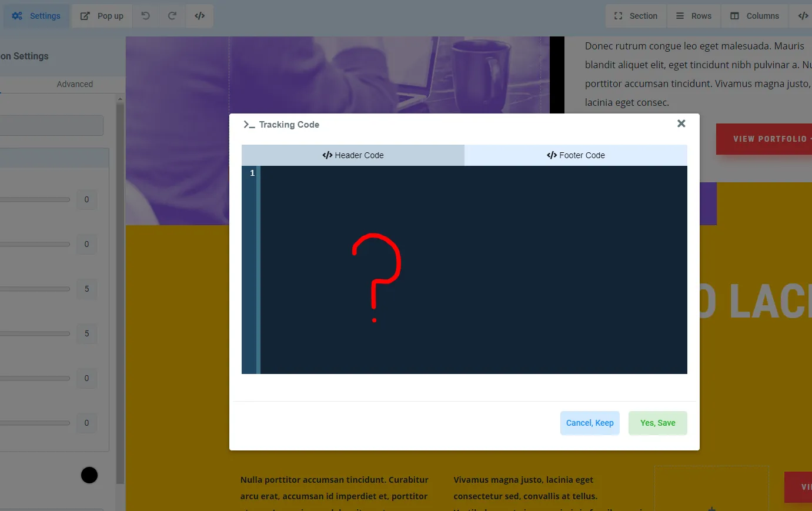The height and width of the screenshot is (511, 812).
Task: Open the code icon next to redo
Action: click(x=200, y=16)
